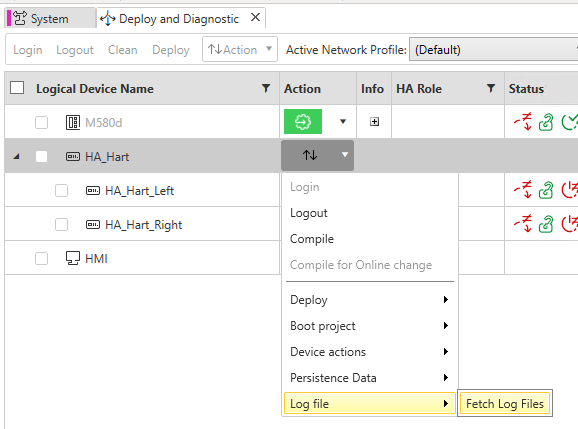Screen dimensions: 578x429
Task: Check the HA_Hart_Left row checkbox
Action: (61, 191)
